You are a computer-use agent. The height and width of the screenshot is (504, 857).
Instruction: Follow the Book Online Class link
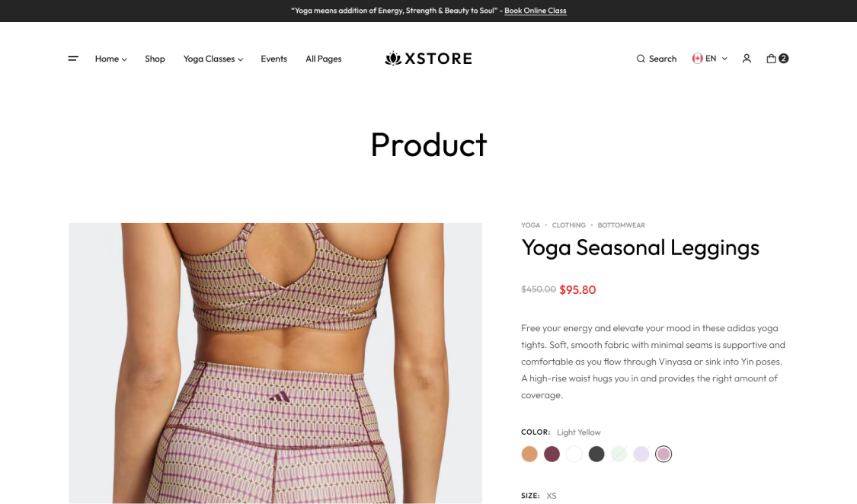(x=535, y=11)
